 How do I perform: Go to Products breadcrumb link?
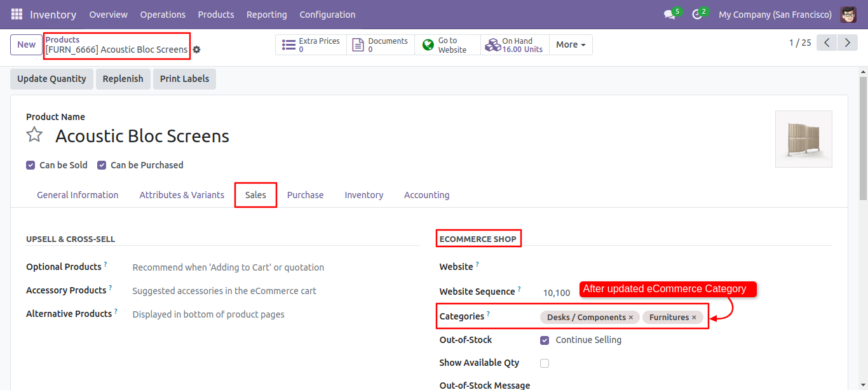[x=62, y=39]
